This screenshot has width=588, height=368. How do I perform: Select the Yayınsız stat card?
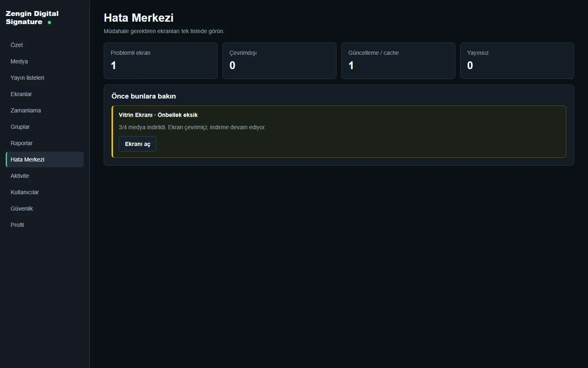click(x=517, y=61)
